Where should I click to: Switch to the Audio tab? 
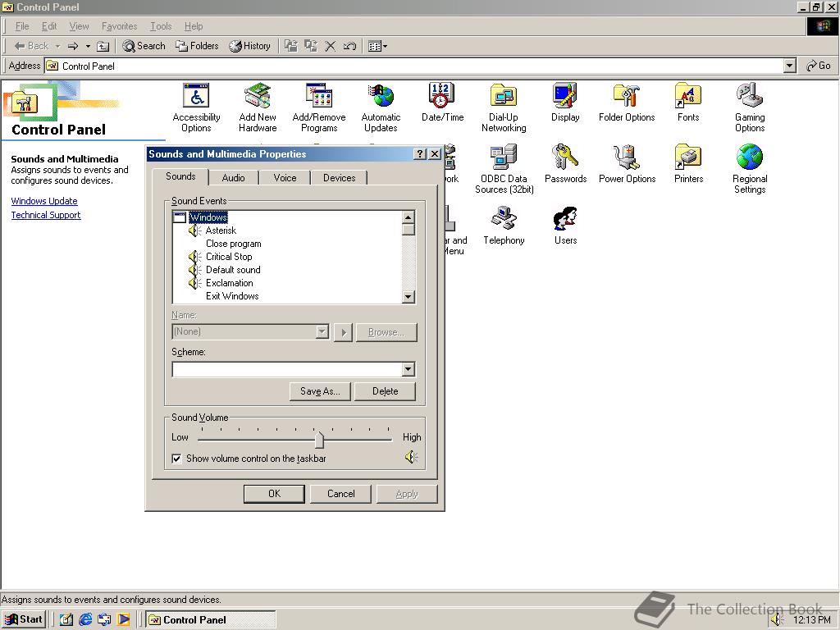[x=233, y=178]
